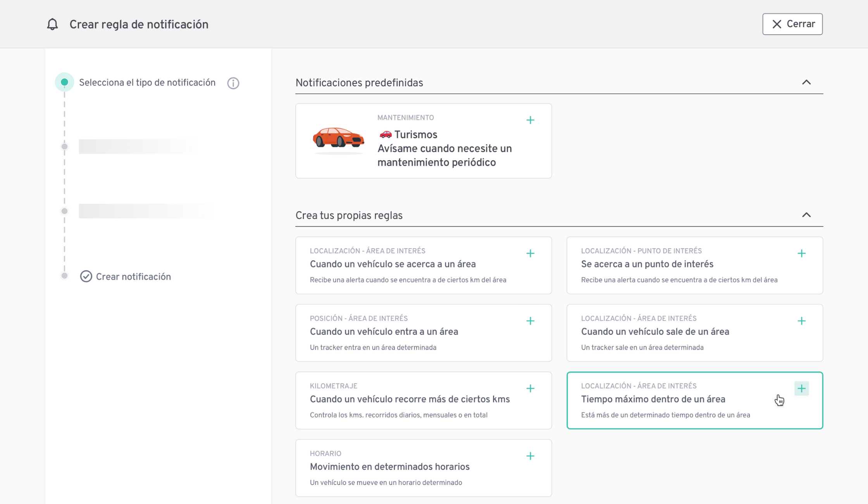Click the third placeholder step in stepper
This screenshot has width=868, height=504.
[145, 211]
